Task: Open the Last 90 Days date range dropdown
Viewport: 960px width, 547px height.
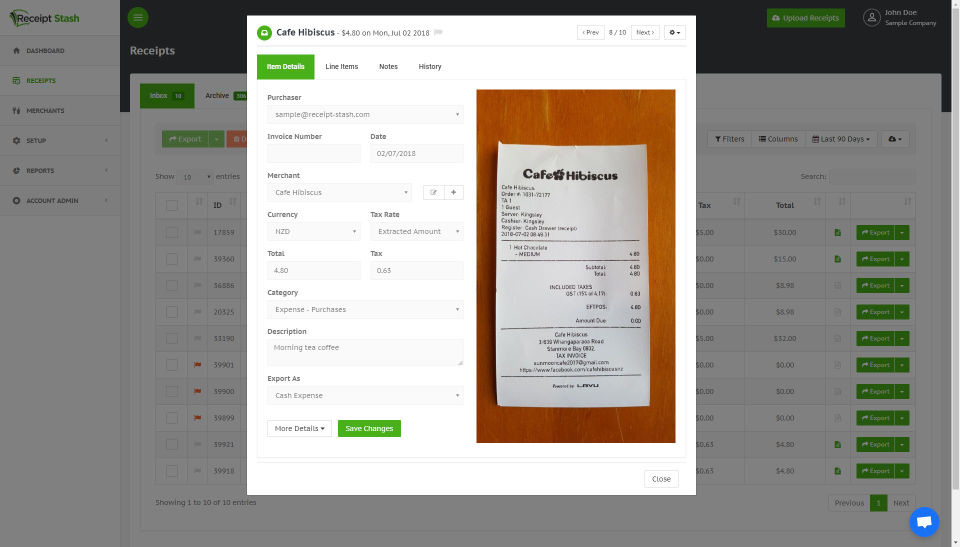Action: point(841,139)
